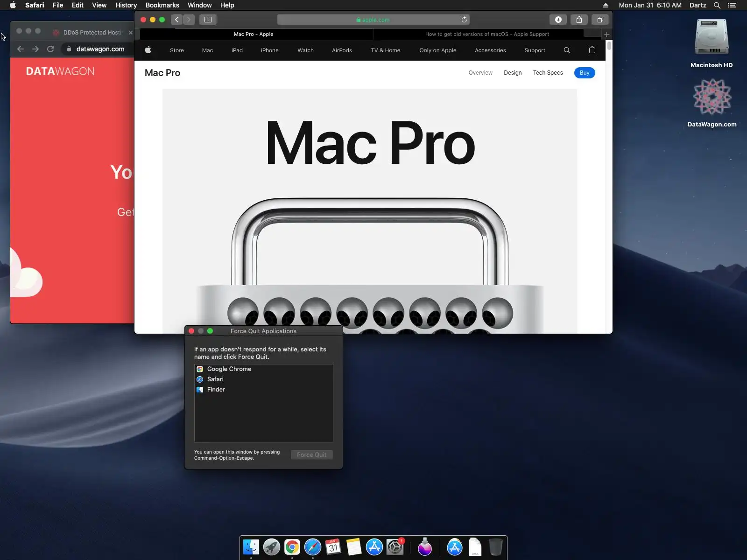Image resolution: width=747 pixels, height=560 pixels.
Task: Go forward in the Safari toolbar
Action: tap(189, 20)
